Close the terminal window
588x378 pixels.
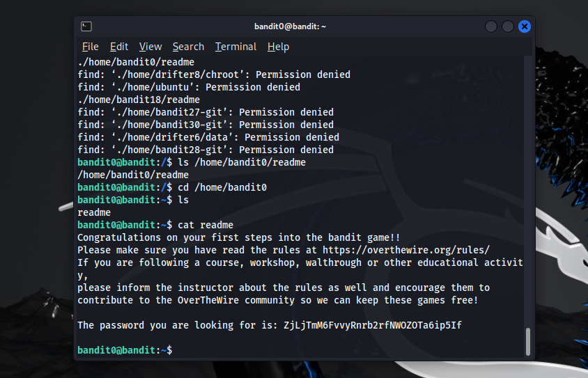[x=525, y=26]
